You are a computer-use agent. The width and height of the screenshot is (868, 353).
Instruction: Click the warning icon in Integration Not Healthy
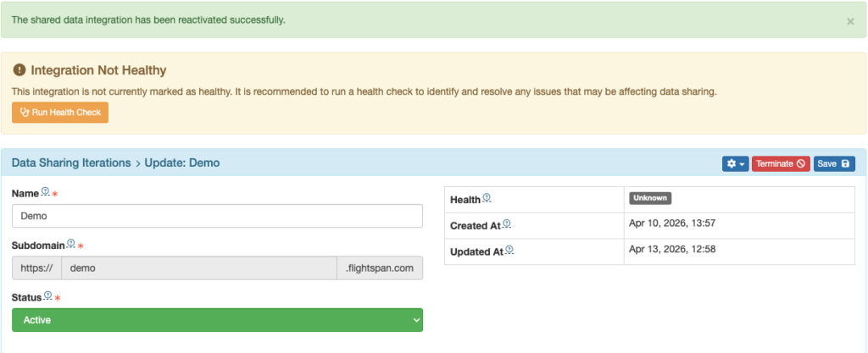coord(19,70)
